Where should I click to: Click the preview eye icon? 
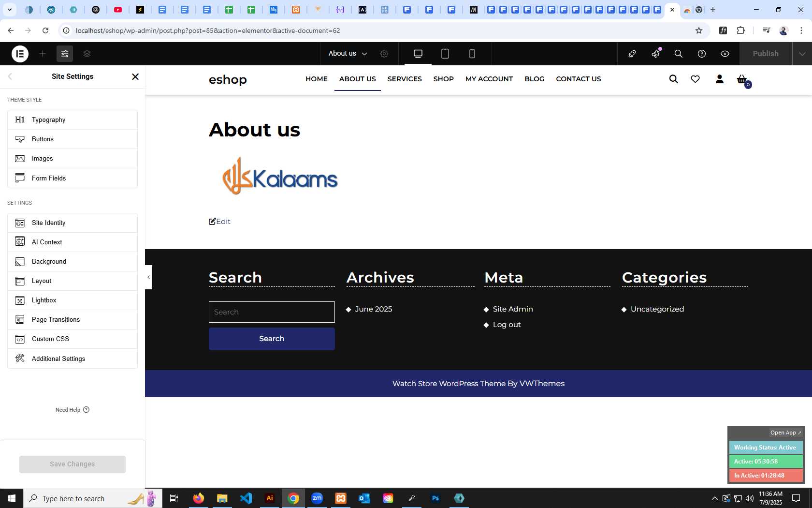click(725, 54)
